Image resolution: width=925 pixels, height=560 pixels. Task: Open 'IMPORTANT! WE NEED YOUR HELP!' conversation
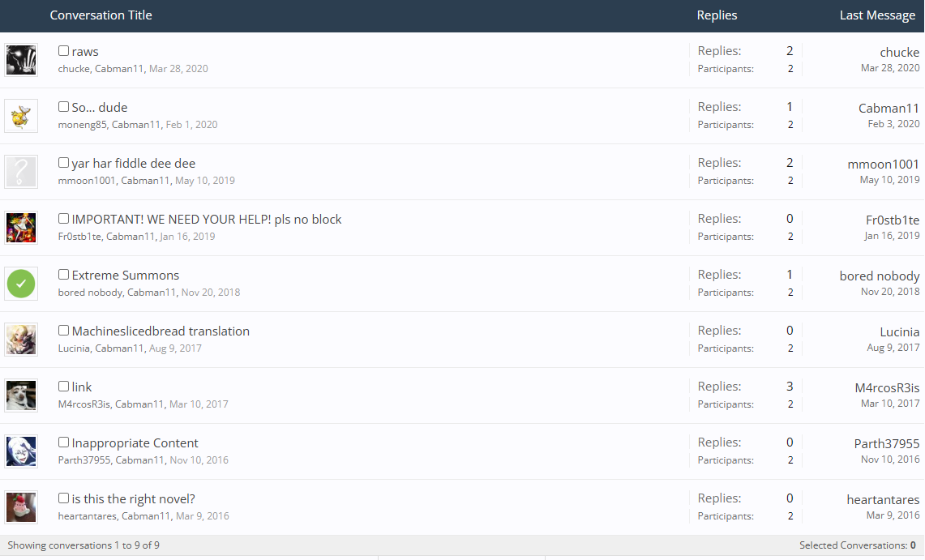pos(207,219)
